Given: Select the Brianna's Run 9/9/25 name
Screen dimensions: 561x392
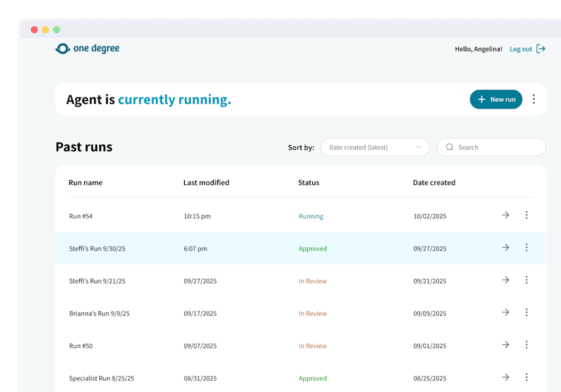Looking at the screenshot, I should pyautogui.click(x=99, y=314).
